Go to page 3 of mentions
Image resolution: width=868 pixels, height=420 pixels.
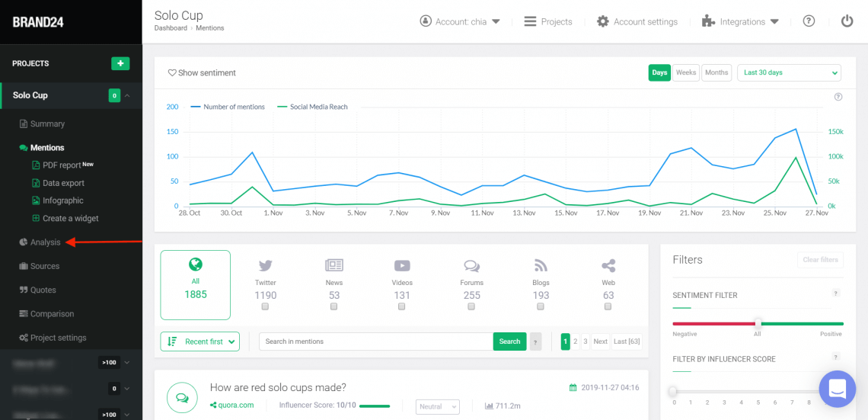585,341
